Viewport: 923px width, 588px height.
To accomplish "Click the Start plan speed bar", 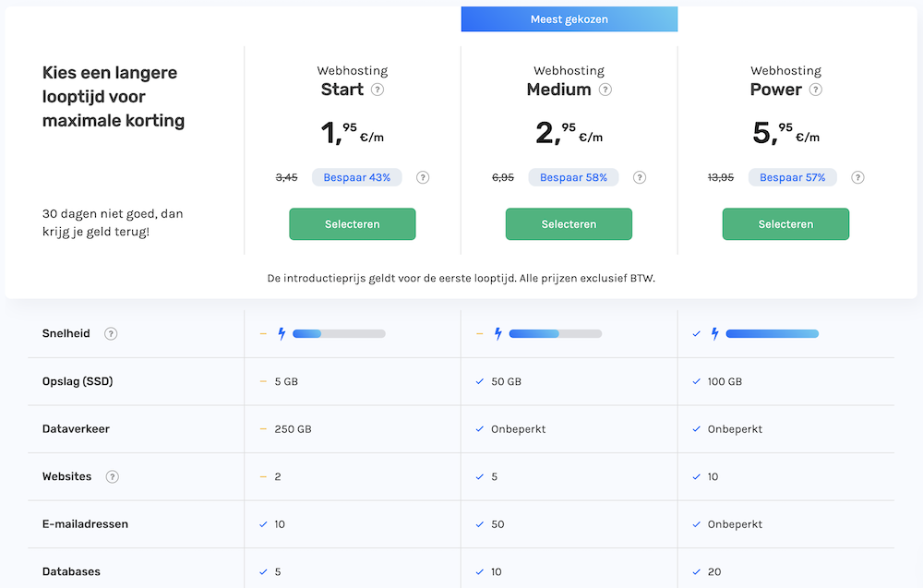I will pos(339,333).
